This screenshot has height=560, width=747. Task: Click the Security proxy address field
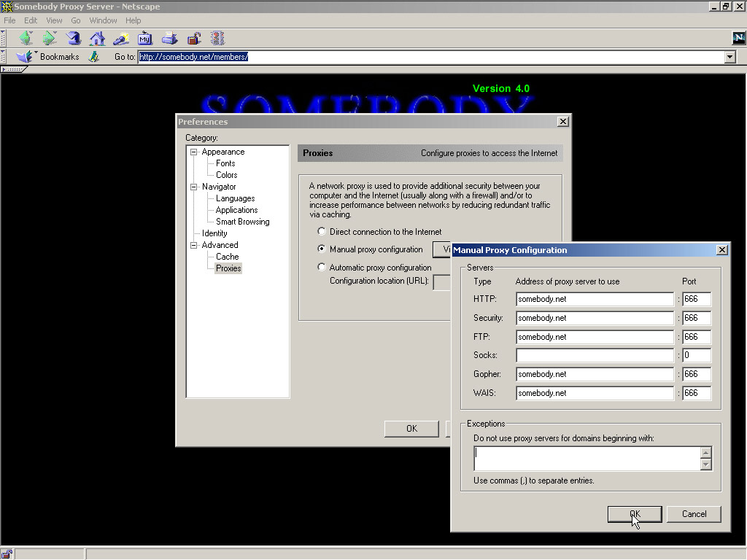(x=595, y=318)
